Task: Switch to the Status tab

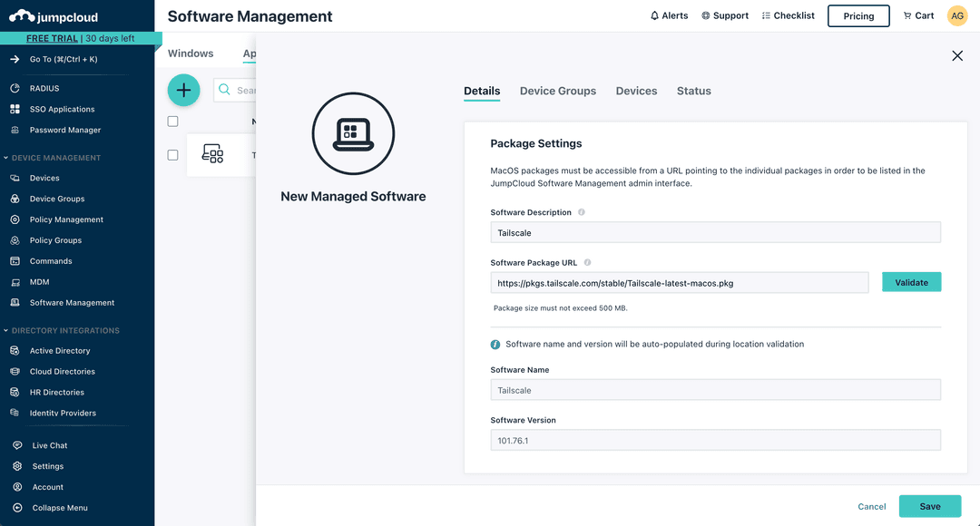Action: click(x=693, y=91)
